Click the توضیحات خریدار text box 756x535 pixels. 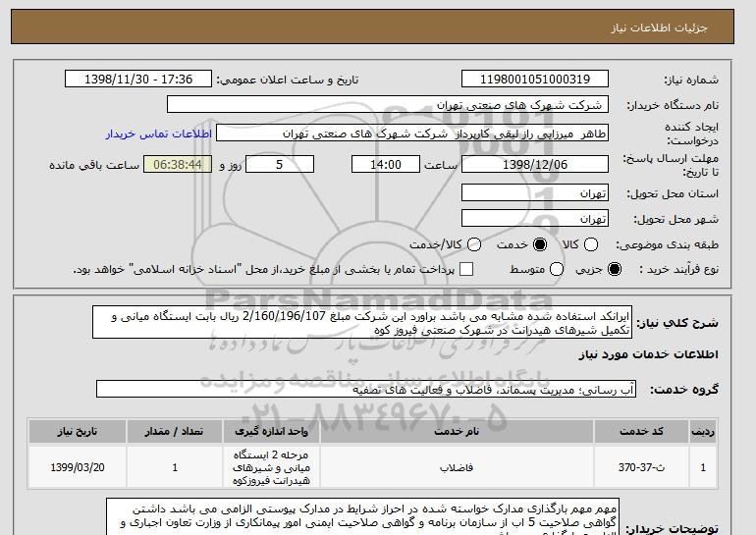pyautogui.click(x=362, y=516)
